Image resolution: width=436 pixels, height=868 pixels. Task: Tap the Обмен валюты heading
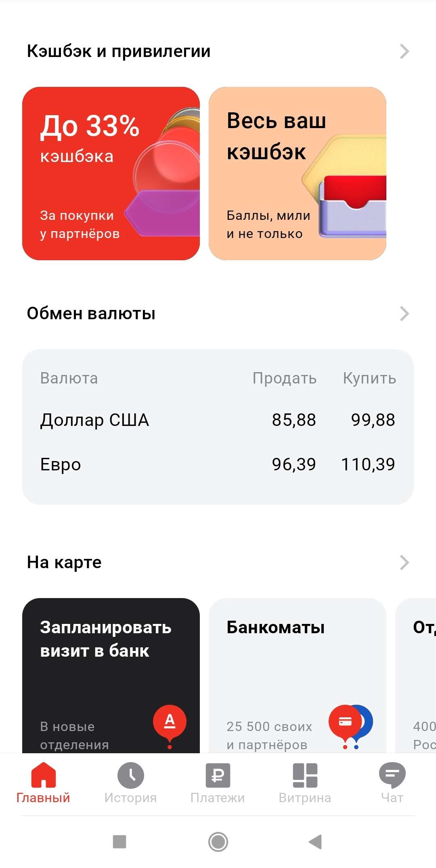coord(91,314)
